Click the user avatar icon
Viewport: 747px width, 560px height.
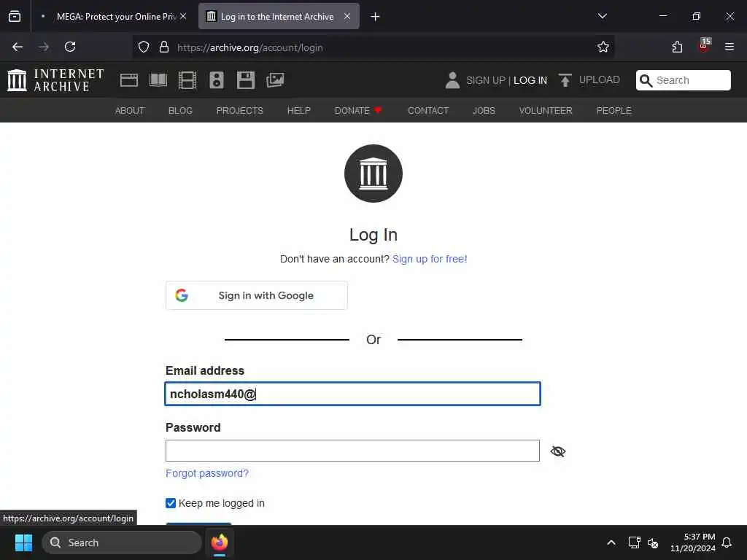tap(452, 80)
